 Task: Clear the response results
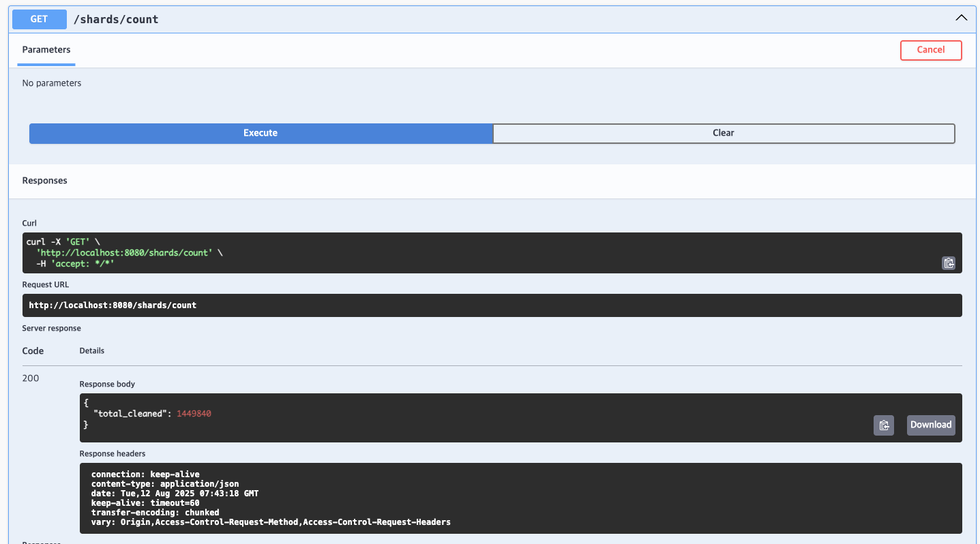click(724, 133)
